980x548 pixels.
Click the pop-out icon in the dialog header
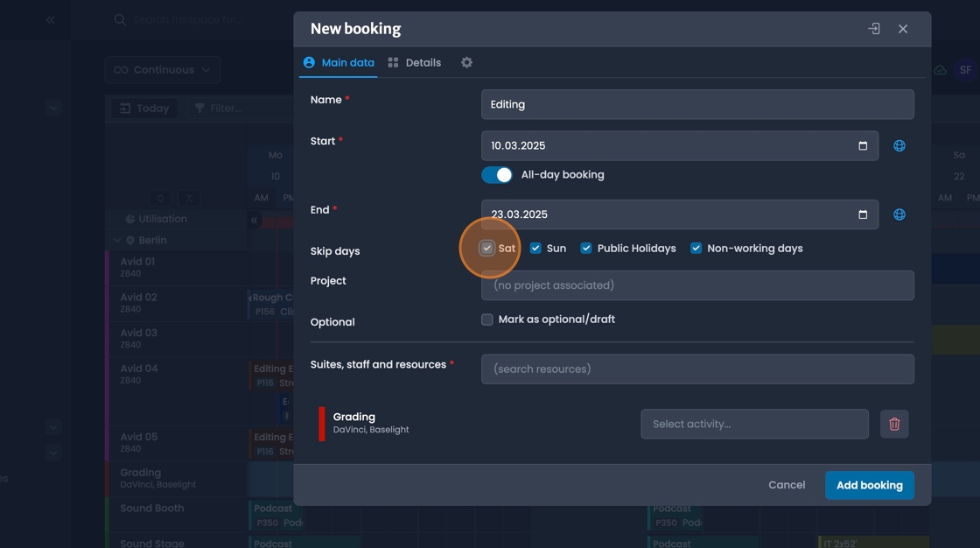point(872,28)
